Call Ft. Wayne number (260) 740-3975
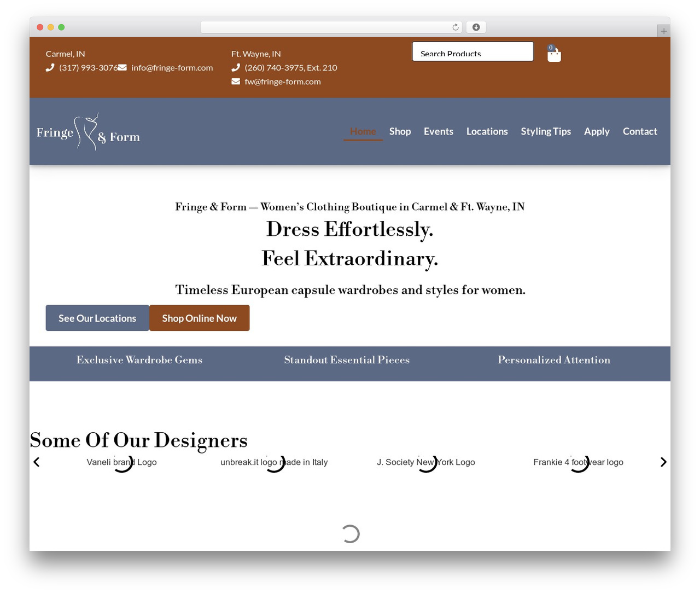The image size is (700, 593). pos(291,68)
